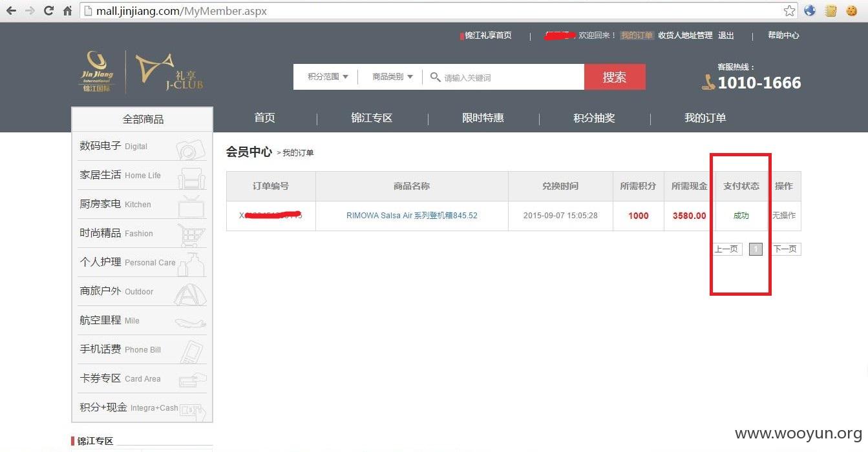Viewport: 868px width, 452px height.
Task: Open the 积分抽奖 nav tab
Action: click(594, 118)
